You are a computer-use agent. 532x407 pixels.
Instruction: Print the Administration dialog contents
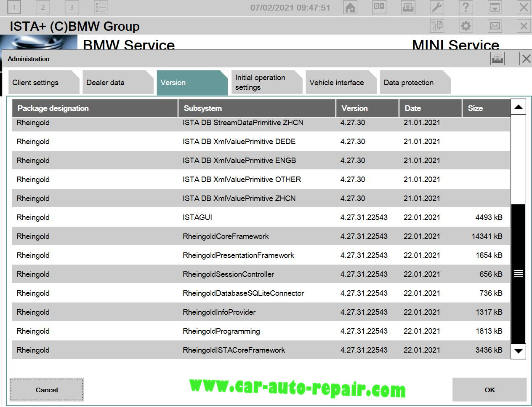tap(497, 59)
